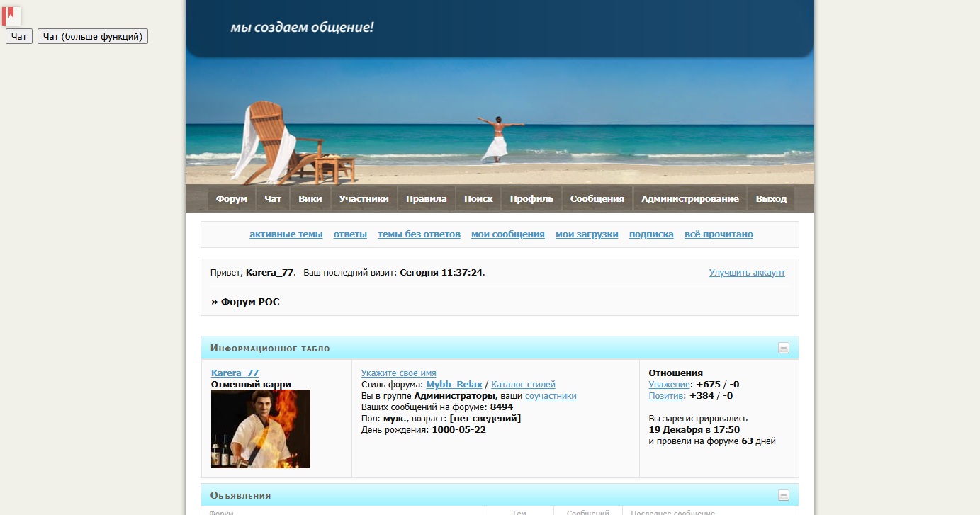Launch Чат (больше функций) button

tap(93, 36)
